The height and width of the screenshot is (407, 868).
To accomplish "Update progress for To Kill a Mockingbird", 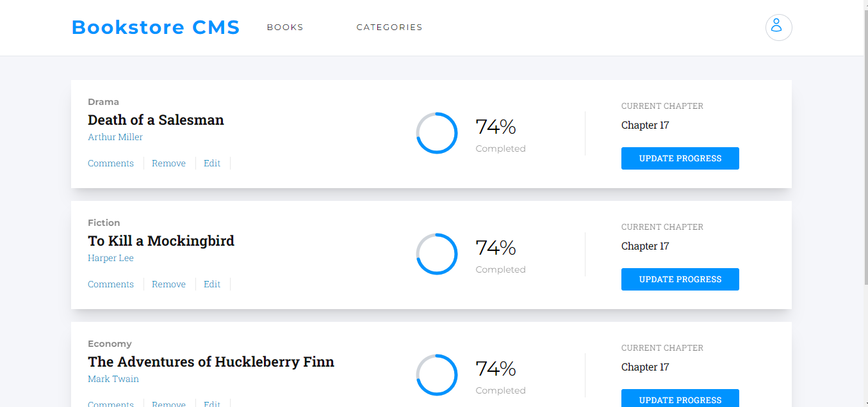I will click(x=680, y=280).
